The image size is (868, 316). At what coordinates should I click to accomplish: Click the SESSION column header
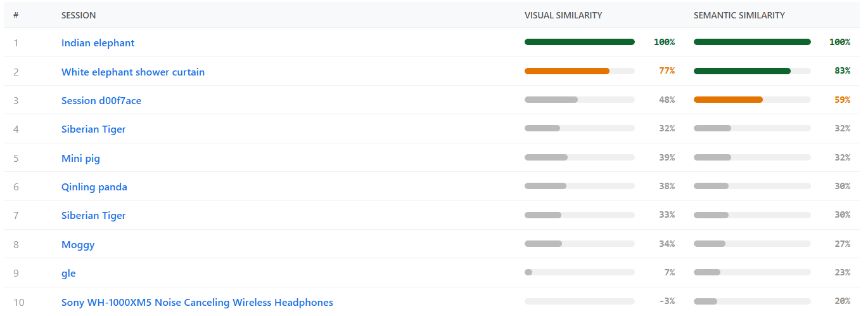click(79, 15)
